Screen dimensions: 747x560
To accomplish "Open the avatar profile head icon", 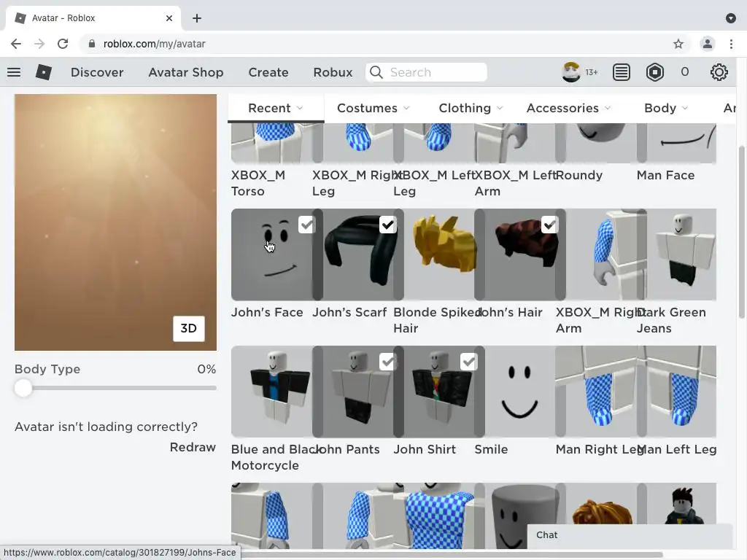I will 570,72.
